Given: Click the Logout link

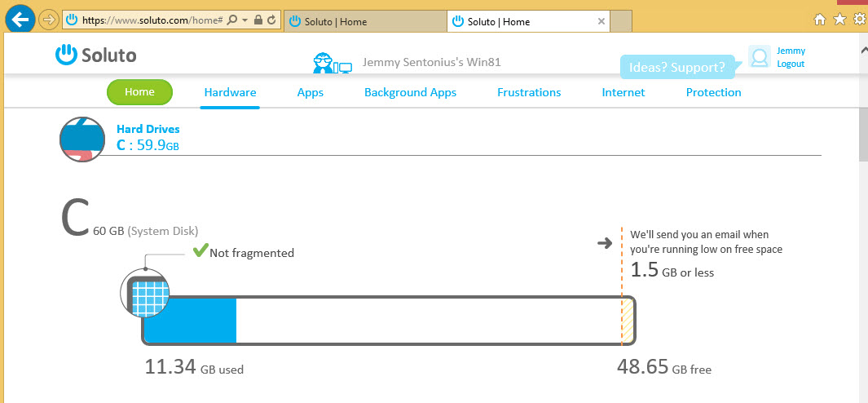Looking at the screenshot, I should 791,64.
